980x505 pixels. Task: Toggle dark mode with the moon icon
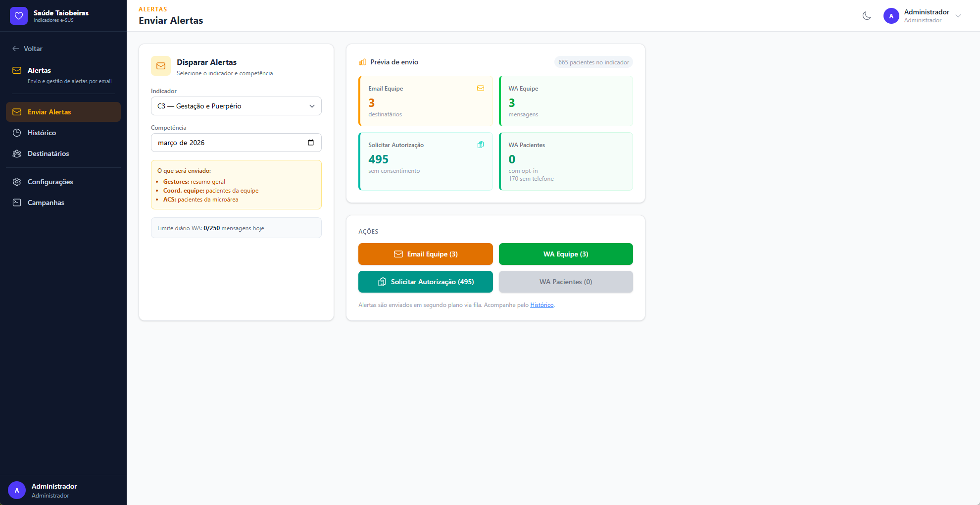point(867,16)
